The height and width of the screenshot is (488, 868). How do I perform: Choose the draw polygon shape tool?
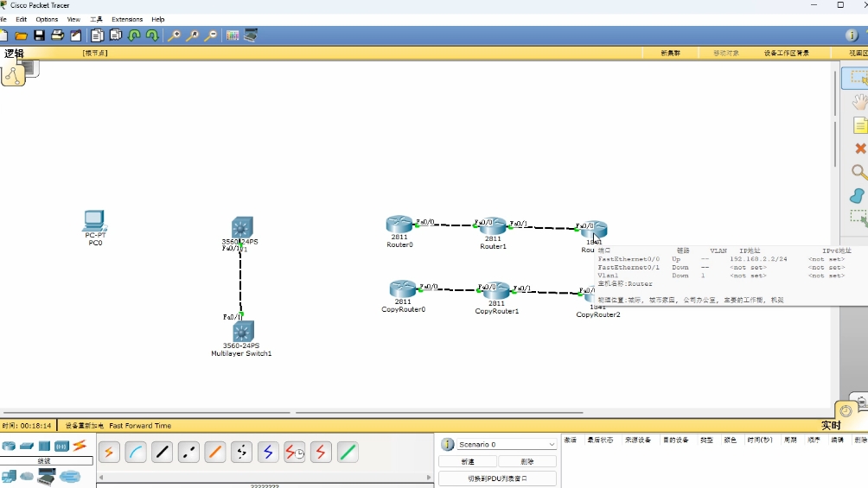pyautogui.click(x=857, y=195)
